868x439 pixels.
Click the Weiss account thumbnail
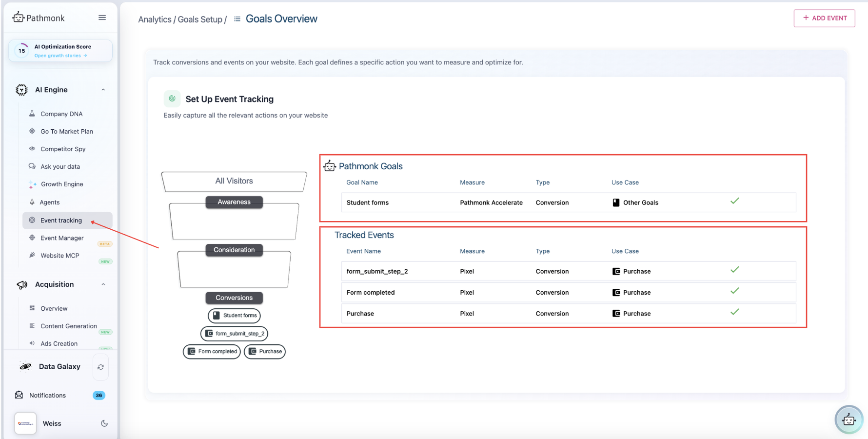pos(25,423)
